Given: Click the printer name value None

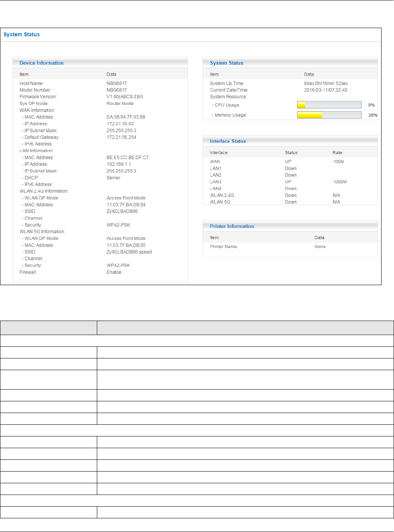Looking at the screenshot, I should tap(320, 246).
